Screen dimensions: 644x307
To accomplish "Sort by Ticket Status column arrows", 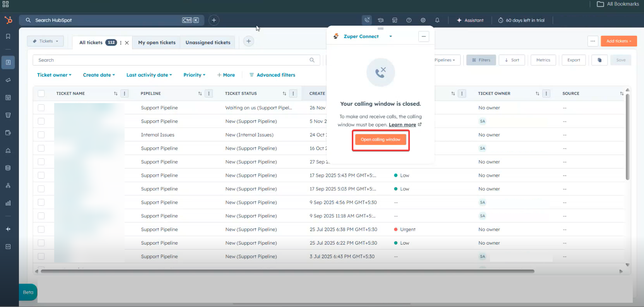I will pos(284,93).
